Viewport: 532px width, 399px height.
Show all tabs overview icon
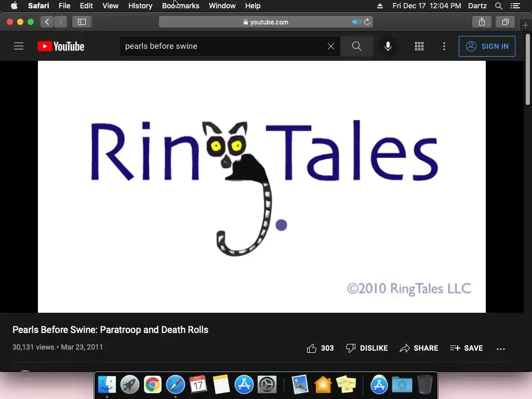coord(505,22)
